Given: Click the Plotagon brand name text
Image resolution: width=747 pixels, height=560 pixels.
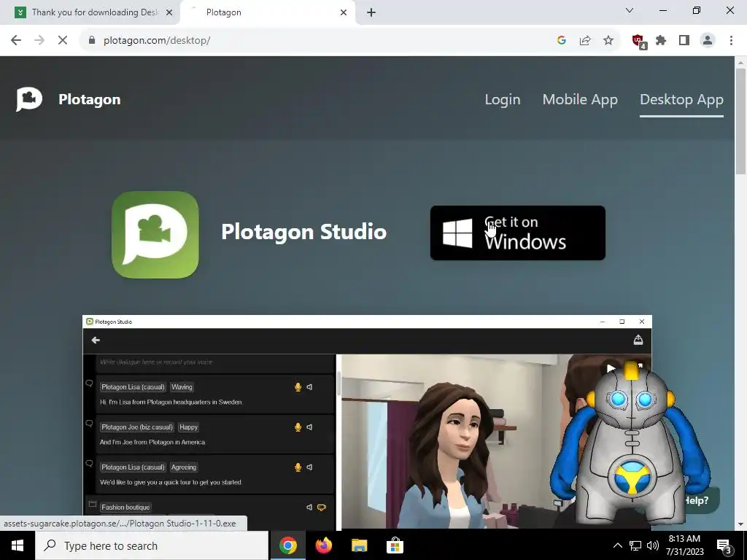Looking at the screenshot, I should click(x=90, y=99).
